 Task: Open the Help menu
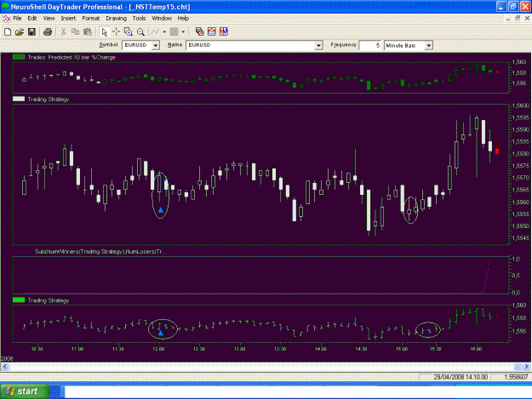click(x=183, y=19)
